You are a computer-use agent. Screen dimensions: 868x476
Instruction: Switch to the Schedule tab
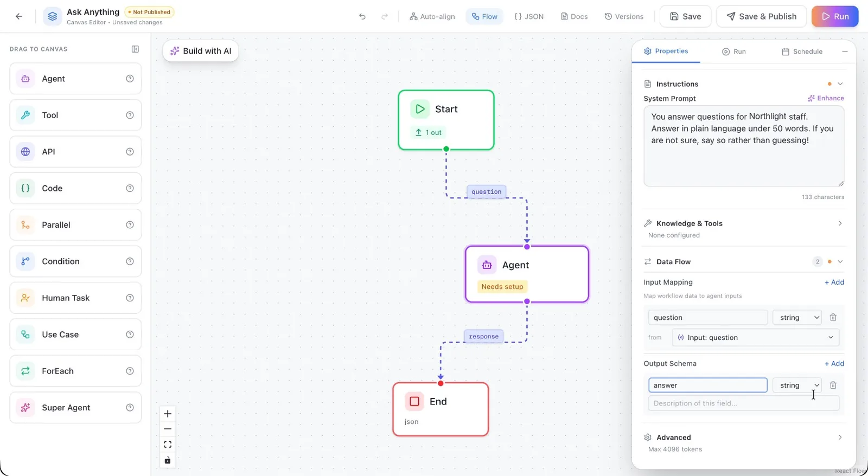(x=802, y=52)
